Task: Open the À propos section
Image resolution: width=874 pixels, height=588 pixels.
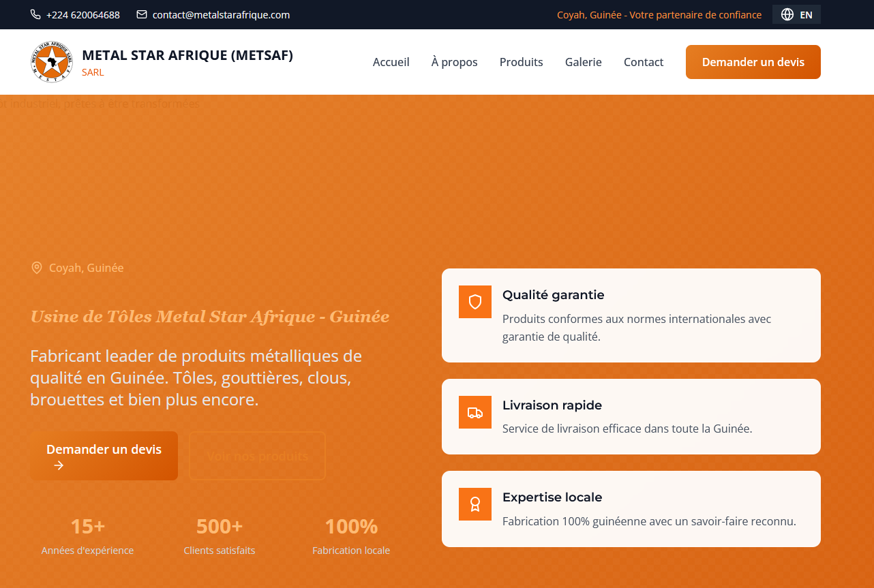Action: click(x=455, y=62)
